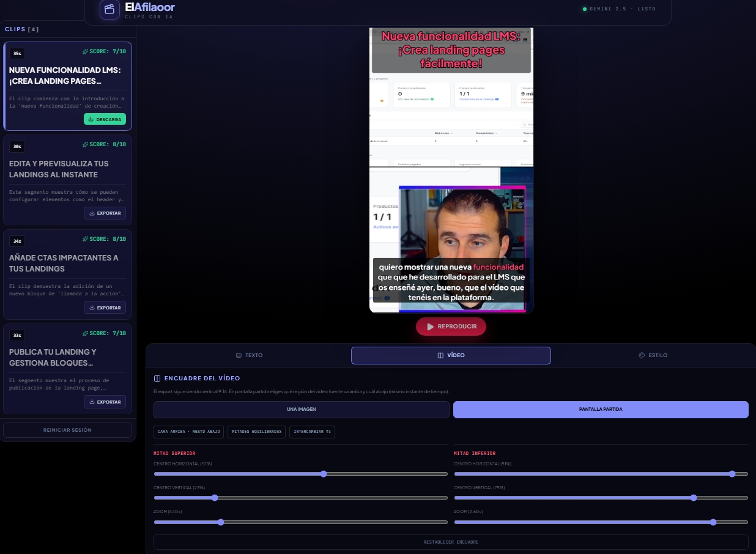This screenshot has width=756, height=554.
Task: Apply the CARA ARRIBA · RESTO ABAJO preset
Action: point(188,432)
